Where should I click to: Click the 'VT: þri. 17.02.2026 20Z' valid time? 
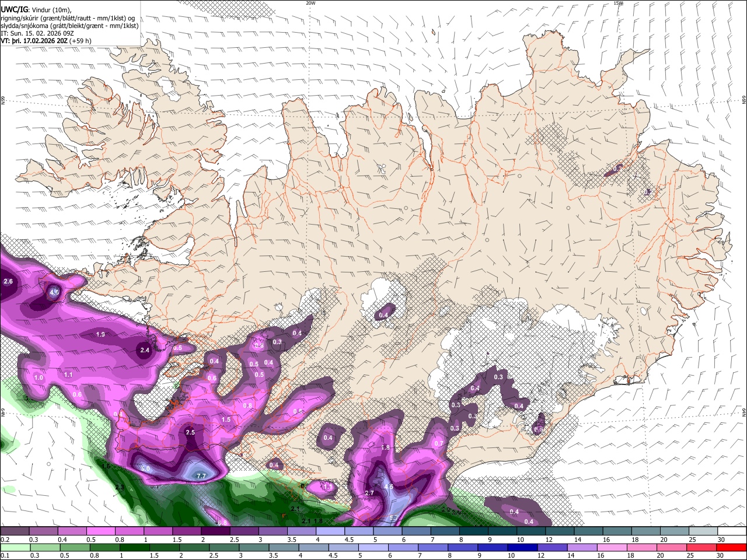tap(34, 41)
